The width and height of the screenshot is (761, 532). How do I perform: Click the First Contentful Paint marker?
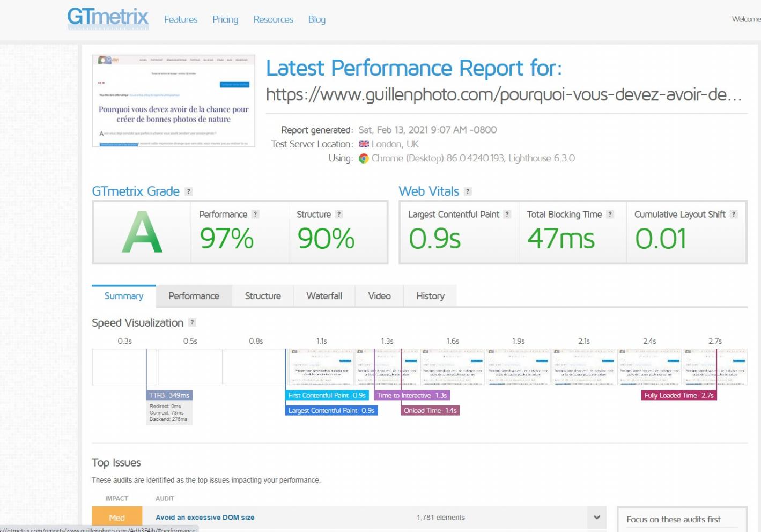point(327,395)
